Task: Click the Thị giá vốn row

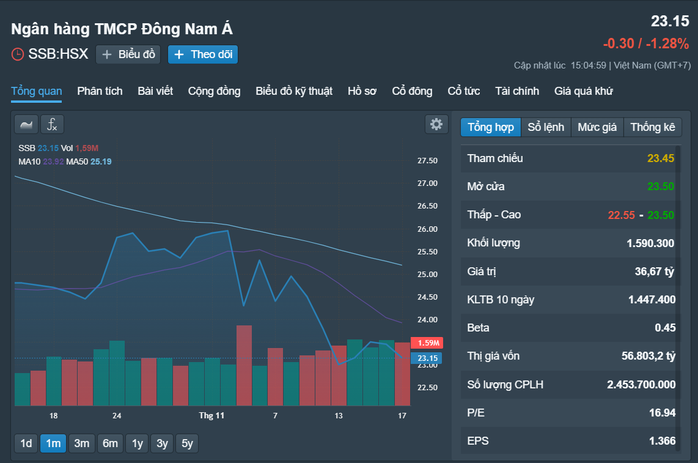Action: coord(570,356)
